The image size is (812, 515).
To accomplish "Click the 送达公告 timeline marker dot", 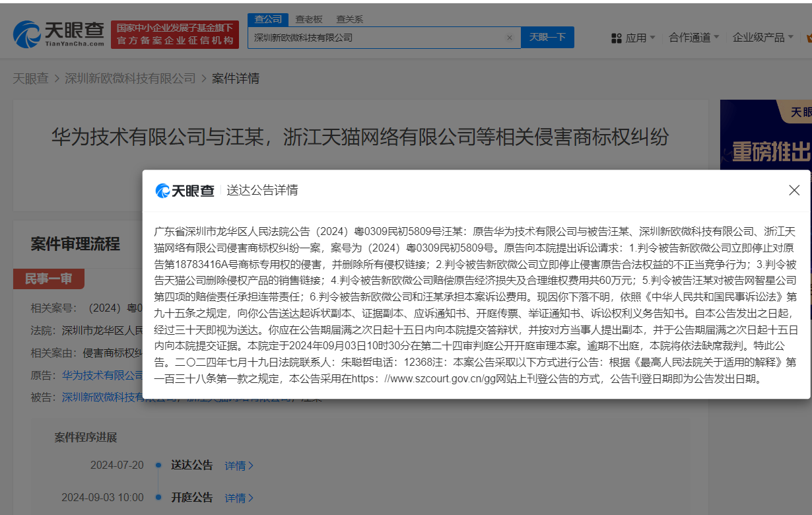I will pyautogui.click(x=158, y=465).
